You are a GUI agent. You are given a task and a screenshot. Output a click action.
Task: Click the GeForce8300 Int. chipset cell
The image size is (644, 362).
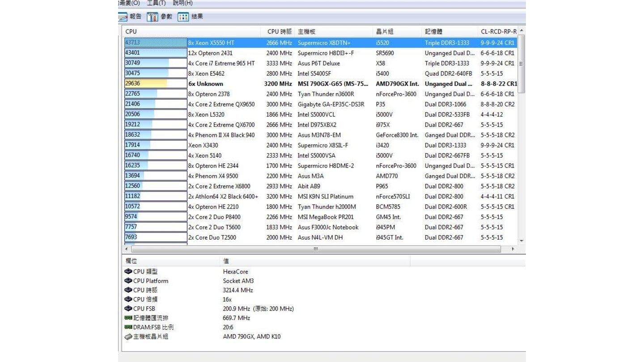coord(397,135)
